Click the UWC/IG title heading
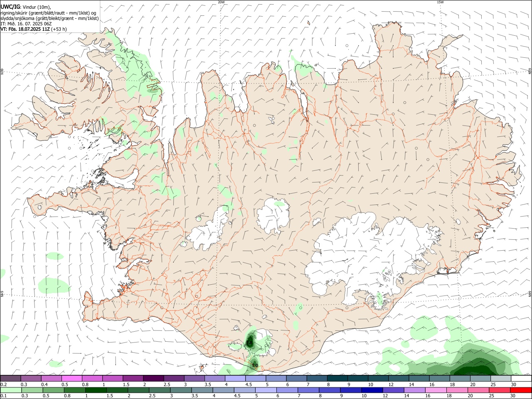This screenshot has width=532, height=399. [x=10, y=7]
